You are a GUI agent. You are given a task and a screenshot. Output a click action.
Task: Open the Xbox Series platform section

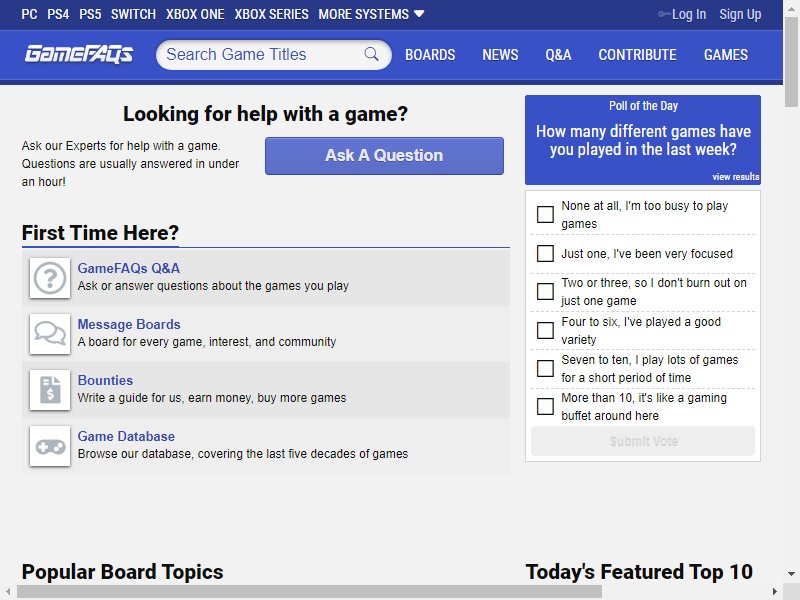click(x=271, y=14)
